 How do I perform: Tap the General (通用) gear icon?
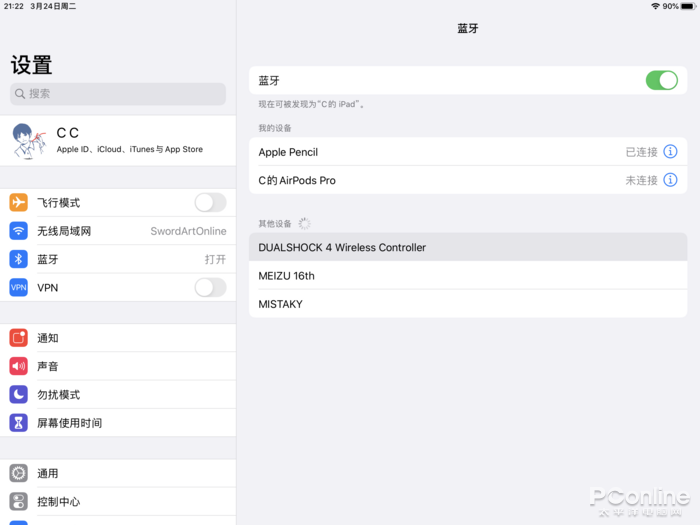pos(18,473)
